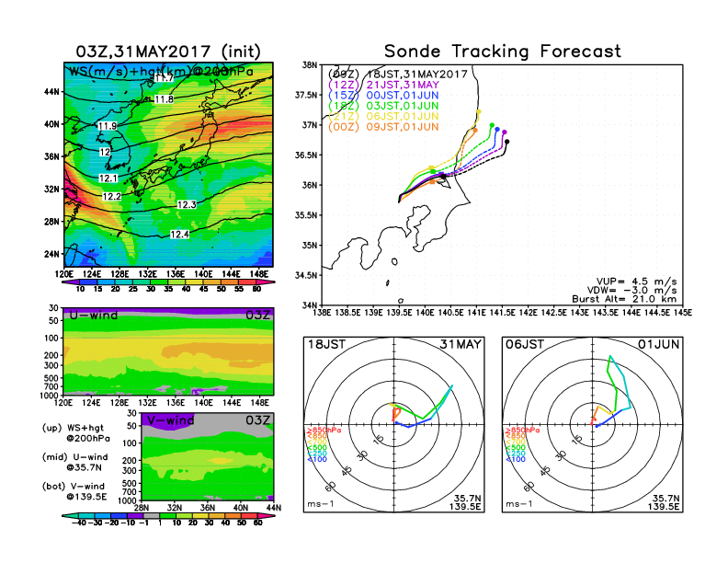The width and height of the screenshot is (728, 563).
Task: Click the "44N" axis label on V-wind plot
Action: (274, 508)
